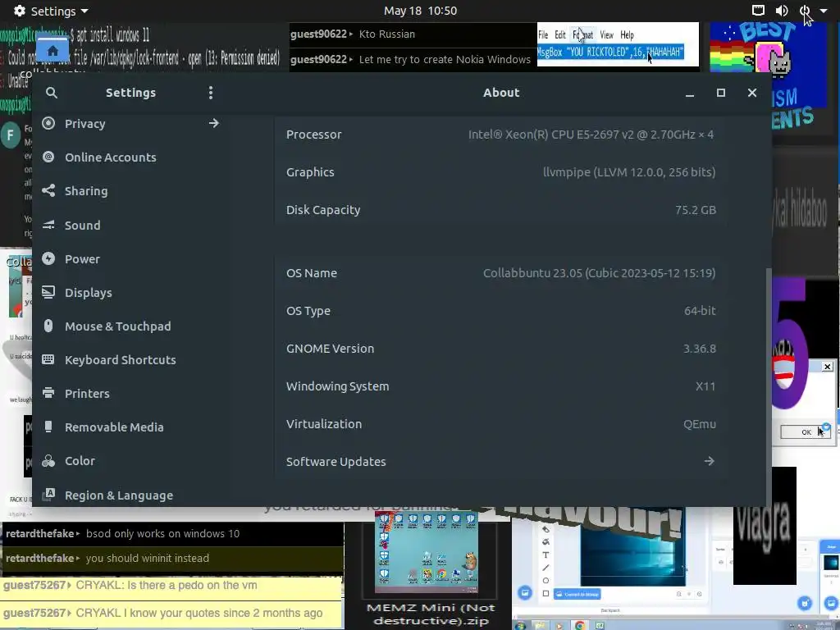Image resolution: width=840 pixels, height=630 pixels.
Task: Click the Sharing icon
Action: [48, 190]
